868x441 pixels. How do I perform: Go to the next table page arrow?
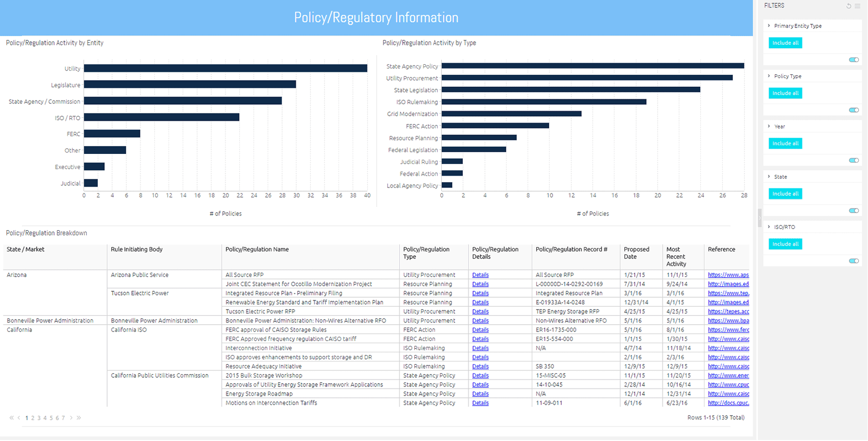pos(71,418)
